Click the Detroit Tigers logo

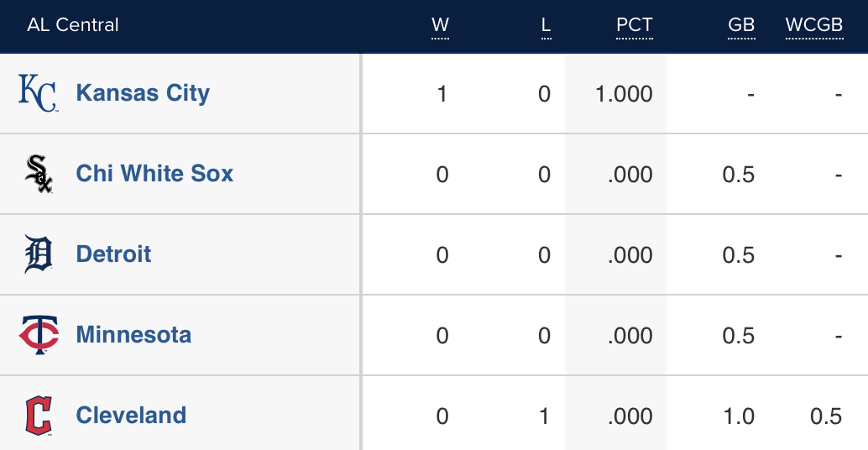coord(39,254)
